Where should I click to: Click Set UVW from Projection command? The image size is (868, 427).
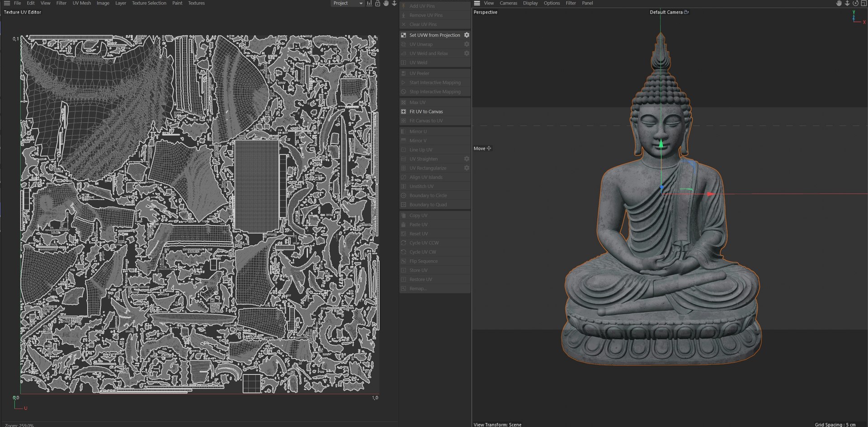tap(434, 35)
